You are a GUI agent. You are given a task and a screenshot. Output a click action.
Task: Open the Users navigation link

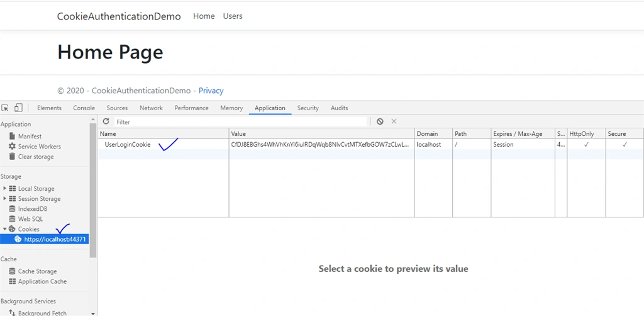click(233, 16)
